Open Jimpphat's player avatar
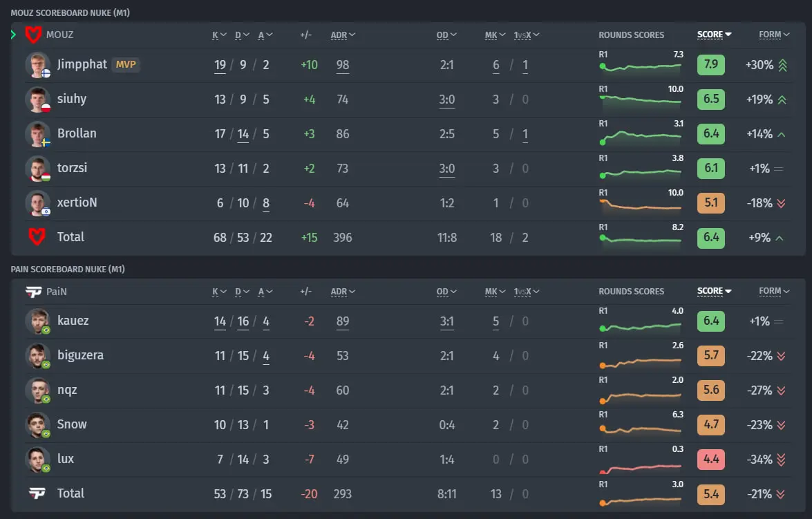Screen dimensions: 812x519 click(x=38, y=65)
